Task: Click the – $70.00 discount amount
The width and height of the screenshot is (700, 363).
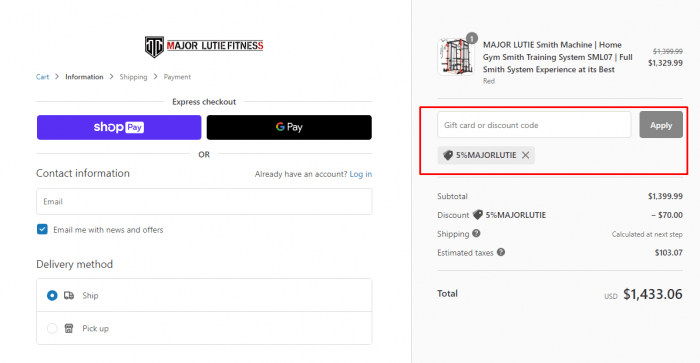Action: tap(667, 215)
